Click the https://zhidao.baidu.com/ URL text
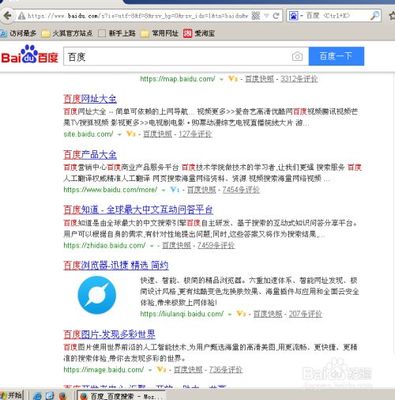Screen dimensions: 395x400 coord(104,245)
